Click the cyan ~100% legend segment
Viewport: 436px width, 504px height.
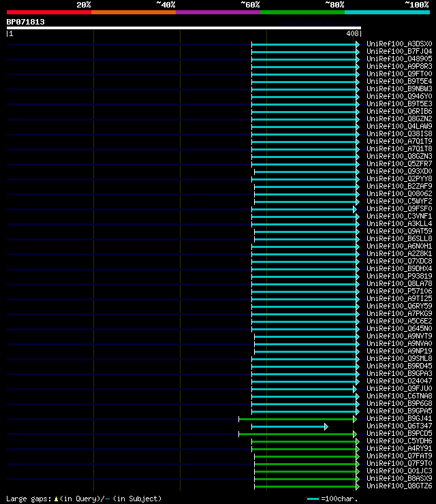387,12
